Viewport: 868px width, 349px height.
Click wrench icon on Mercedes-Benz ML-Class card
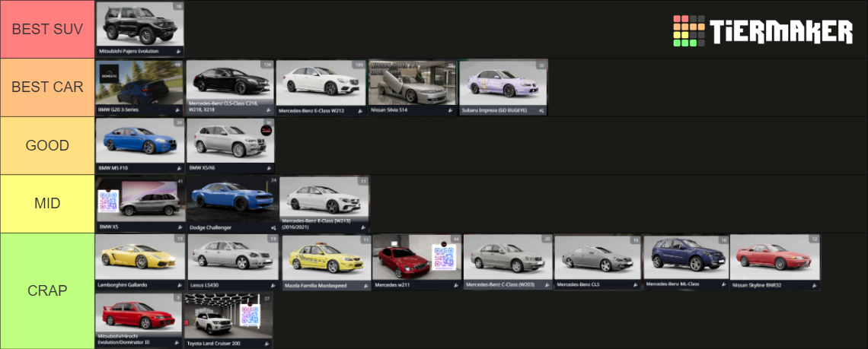723,284
